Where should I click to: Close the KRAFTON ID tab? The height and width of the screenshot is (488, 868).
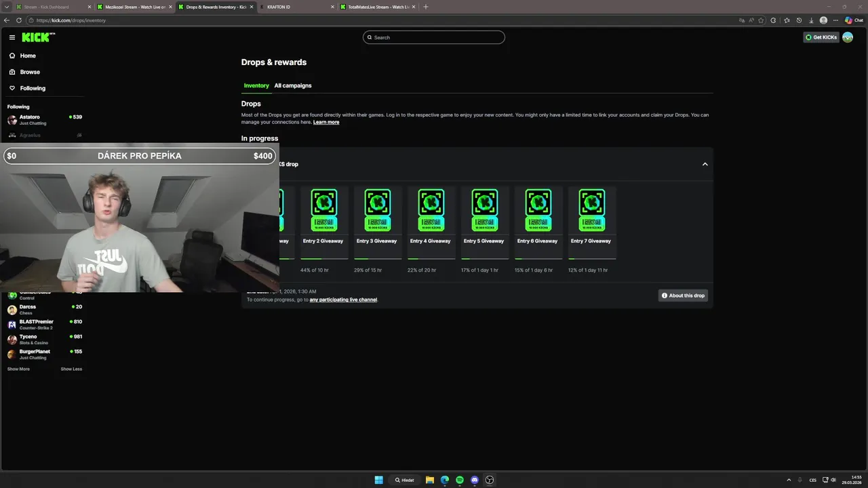pos(333,7)
